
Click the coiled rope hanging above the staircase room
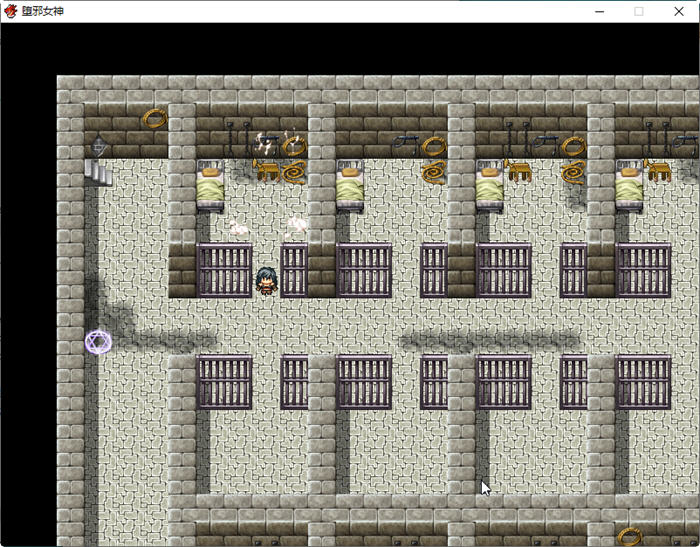point(154,118)
